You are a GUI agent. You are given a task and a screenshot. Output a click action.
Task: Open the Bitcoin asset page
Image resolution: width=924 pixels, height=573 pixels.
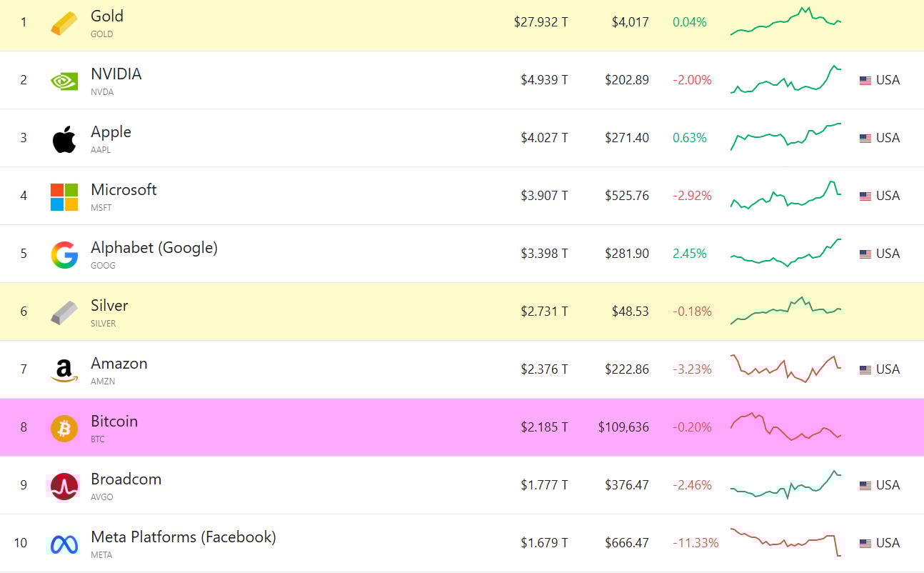pyautogui.click(x=114, y=421)
